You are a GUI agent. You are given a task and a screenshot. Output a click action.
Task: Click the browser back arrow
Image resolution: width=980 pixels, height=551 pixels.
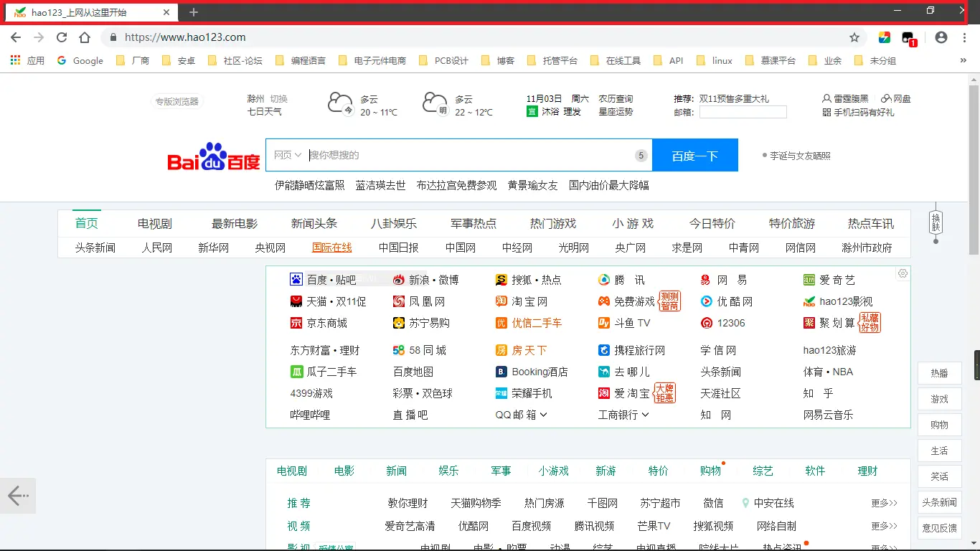[x=16, y=37]
